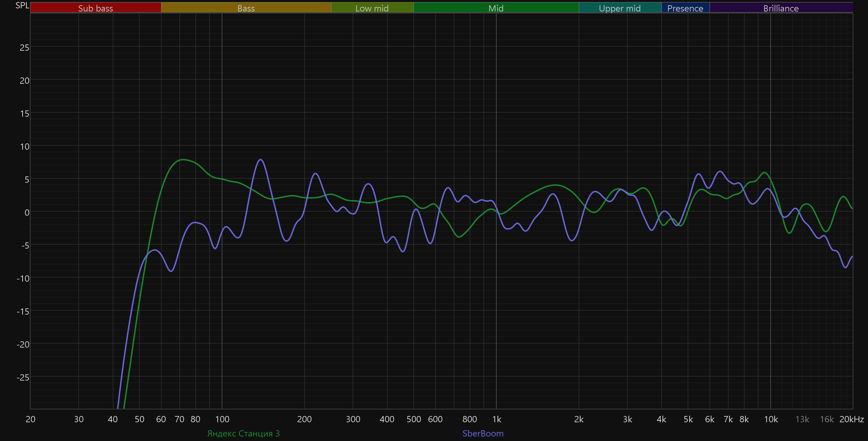Screen dimensions: 868x441
Task: Click the Bass frequency band header
Action: click(246, 8)
